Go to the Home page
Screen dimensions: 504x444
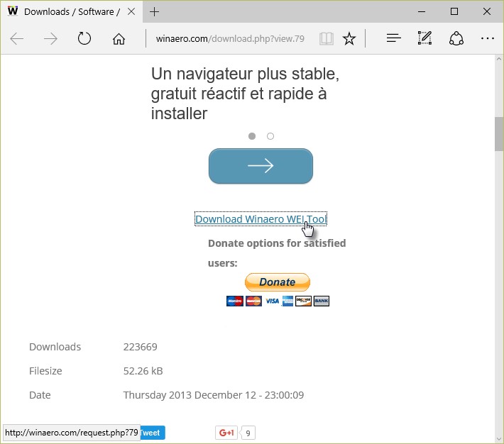[x=119, y=39]
